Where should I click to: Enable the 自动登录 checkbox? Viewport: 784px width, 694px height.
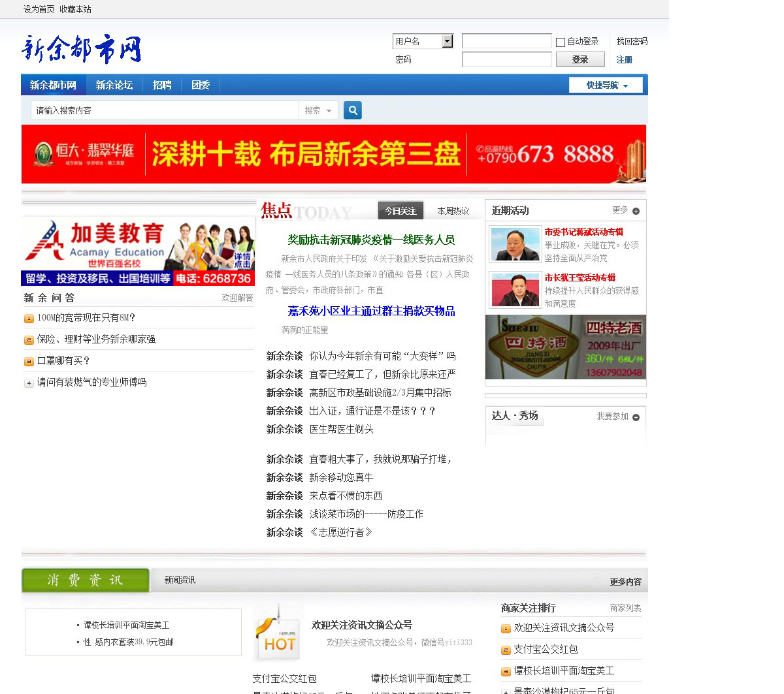(561, 42)
